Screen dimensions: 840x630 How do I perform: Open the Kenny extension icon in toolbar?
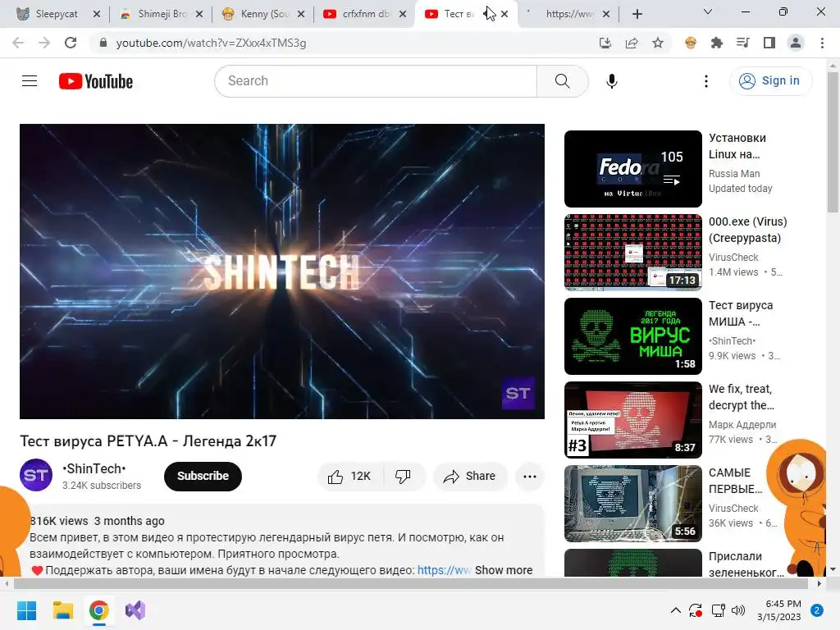pyautogui.click(x=691, y=43)
